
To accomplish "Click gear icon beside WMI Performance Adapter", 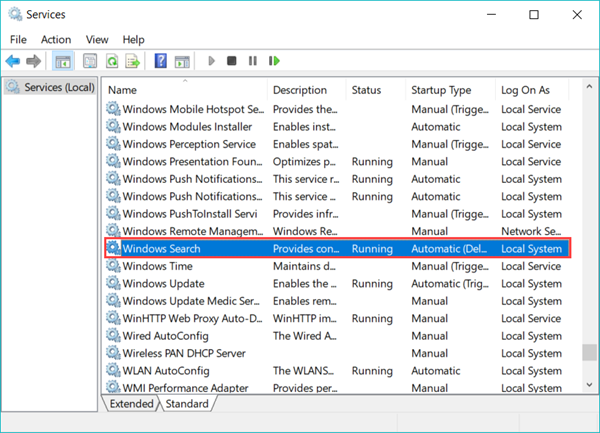I will coord(113,387).
